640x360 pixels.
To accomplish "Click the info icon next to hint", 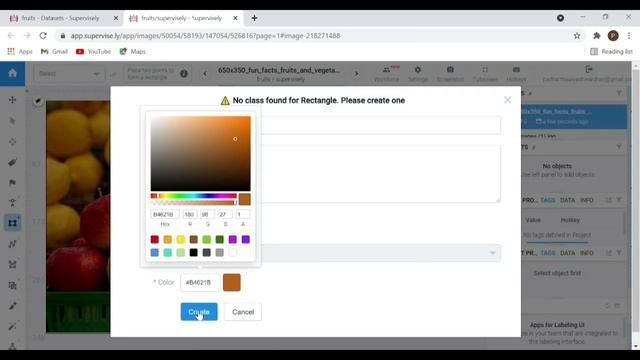I will 184,73.
